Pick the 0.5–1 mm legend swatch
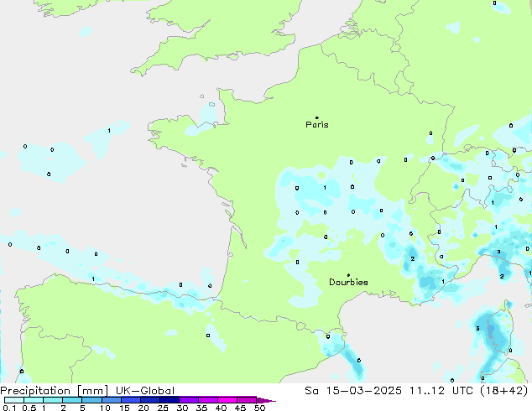Image resolution: width=532 pixels, height=411 pixels. click(34, 400)
